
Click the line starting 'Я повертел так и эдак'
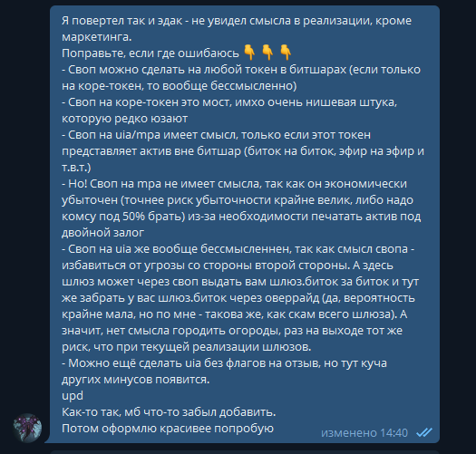tap(237, 21)
